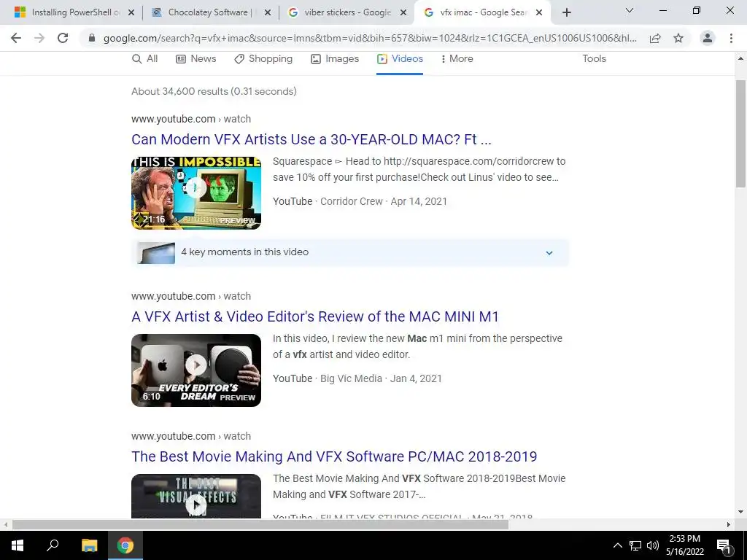Bookmark this page with star icon

pyautogui.click(x=678, y=39)
